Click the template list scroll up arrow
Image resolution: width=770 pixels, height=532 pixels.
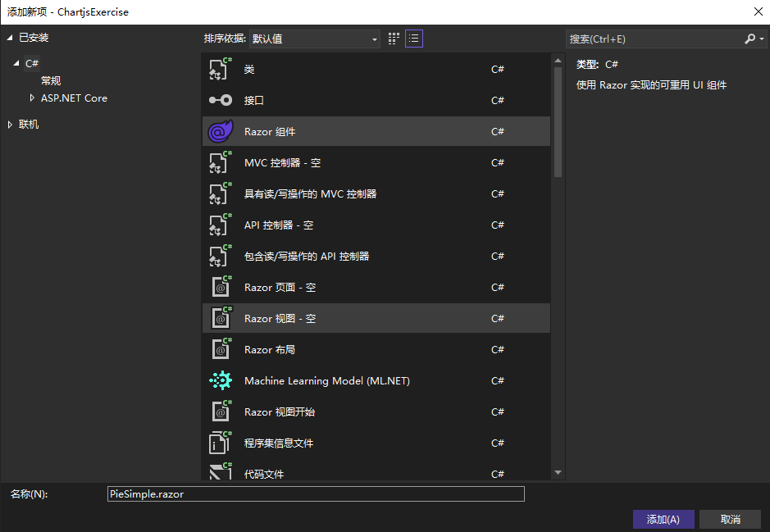[558, 61]
